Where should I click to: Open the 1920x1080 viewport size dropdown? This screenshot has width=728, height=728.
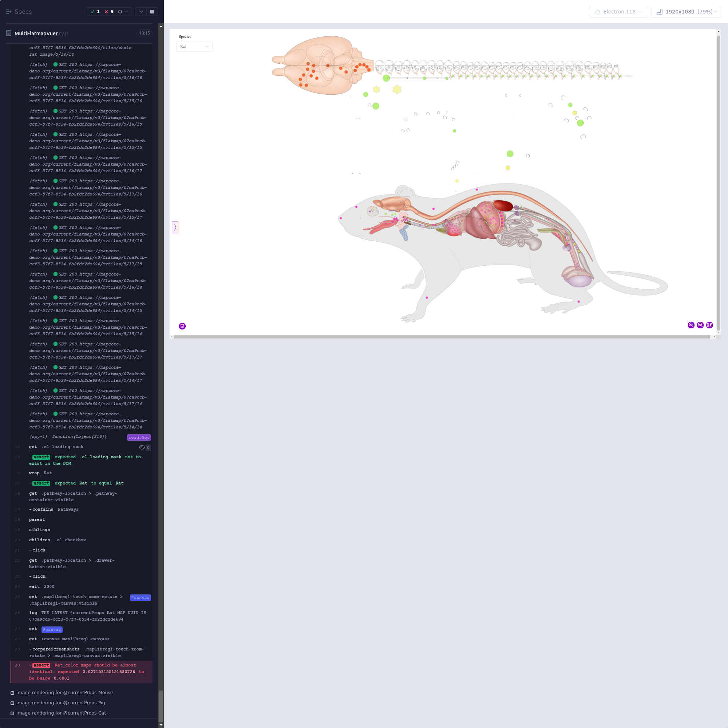pos(686,12)
